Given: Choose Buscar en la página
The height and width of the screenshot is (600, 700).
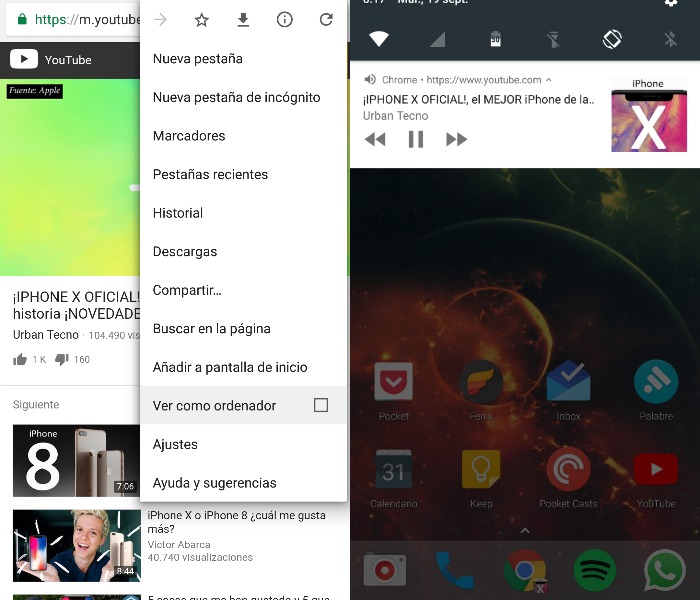Looking at the screenshot, I should click(243, 329).
